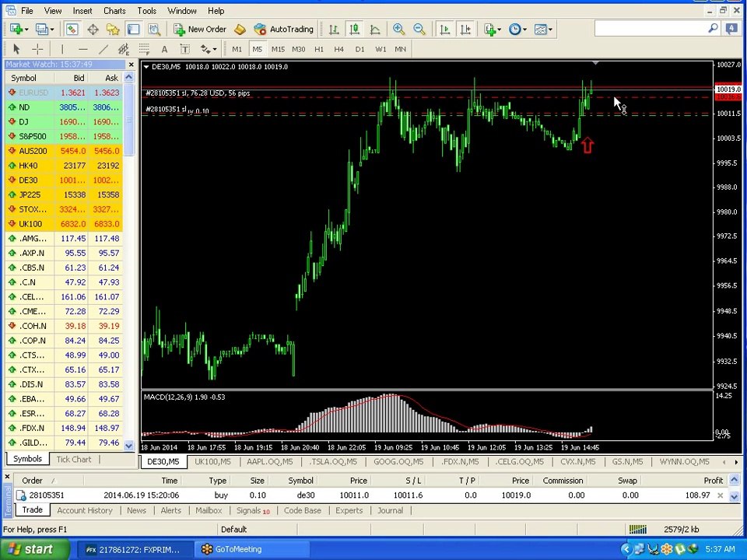The height and width of the screenshot is (560, 747).
Task: Switch to line chart display
Action: (x=375, y=29)
